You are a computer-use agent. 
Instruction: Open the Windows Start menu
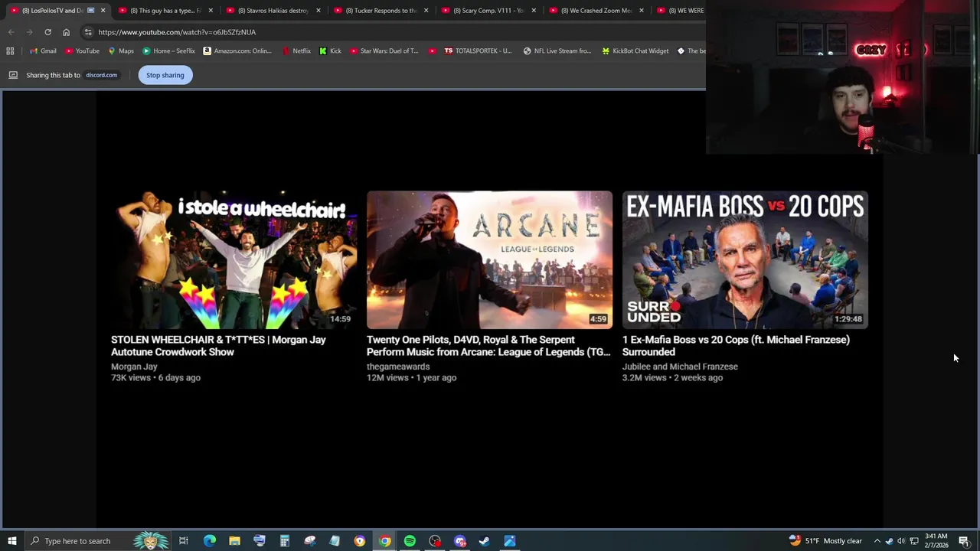12,541
